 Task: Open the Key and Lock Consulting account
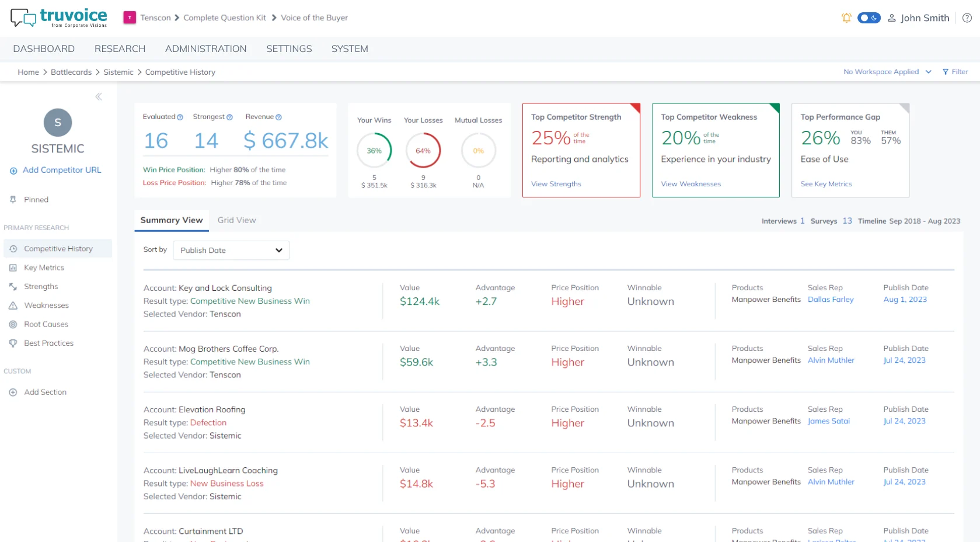click(225, 288)
